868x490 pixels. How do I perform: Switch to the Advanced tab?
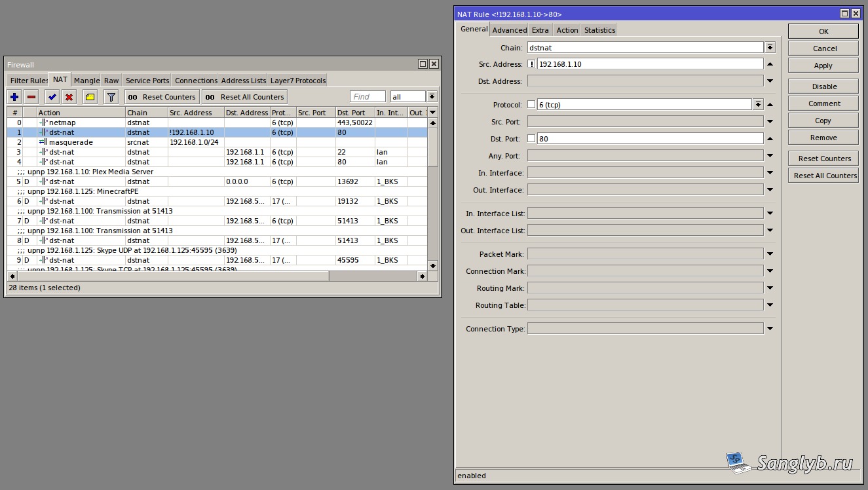510,30
